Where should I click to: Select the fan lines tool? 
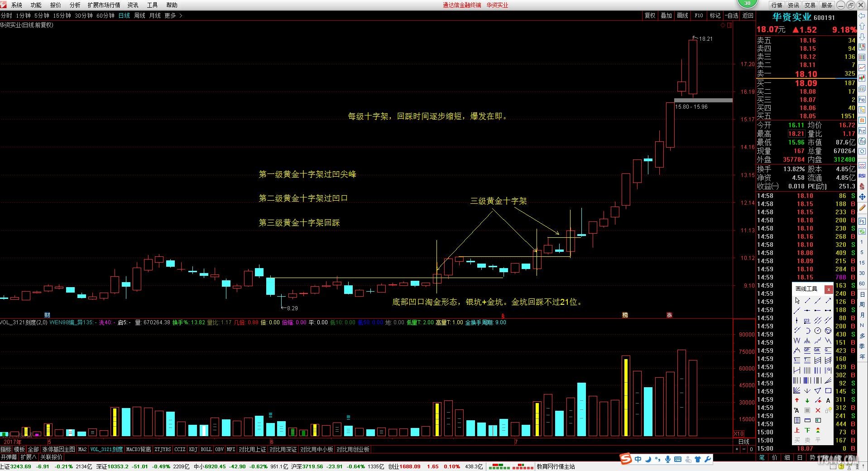coord(797,391)
